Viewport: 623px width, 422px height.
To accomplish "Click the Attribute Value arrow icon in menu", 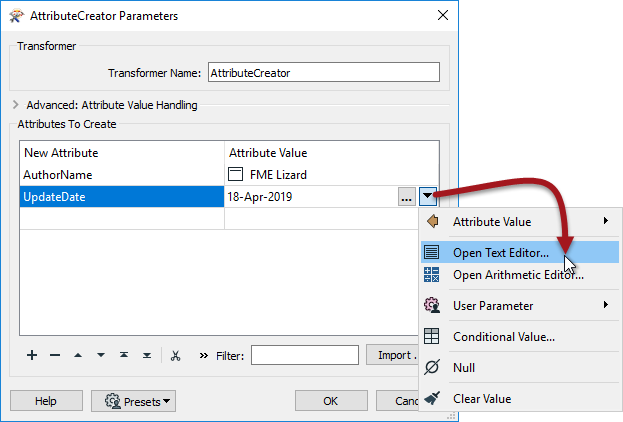I will (x=432, y=221).
